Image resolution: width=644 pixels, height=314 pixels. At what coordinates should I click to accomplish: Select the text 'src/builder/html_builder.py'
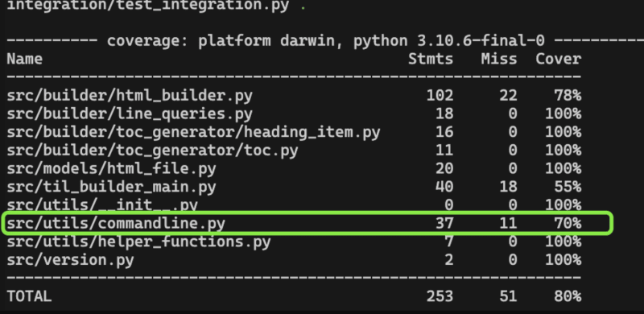[130, 96]
